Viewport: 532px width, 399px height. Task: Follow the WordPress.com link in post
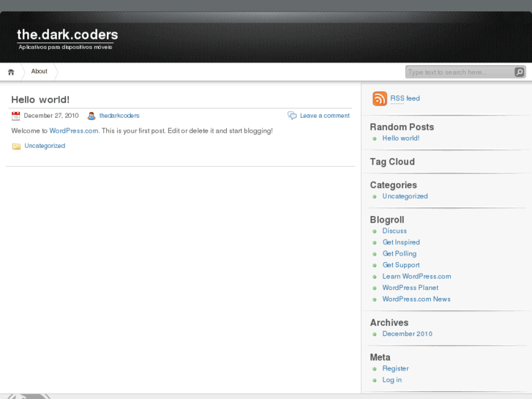pos(74,131)
